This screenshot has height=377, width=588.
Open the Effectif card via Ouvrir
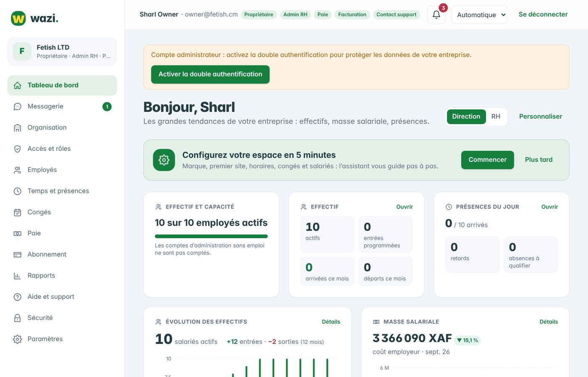point(404,207)
